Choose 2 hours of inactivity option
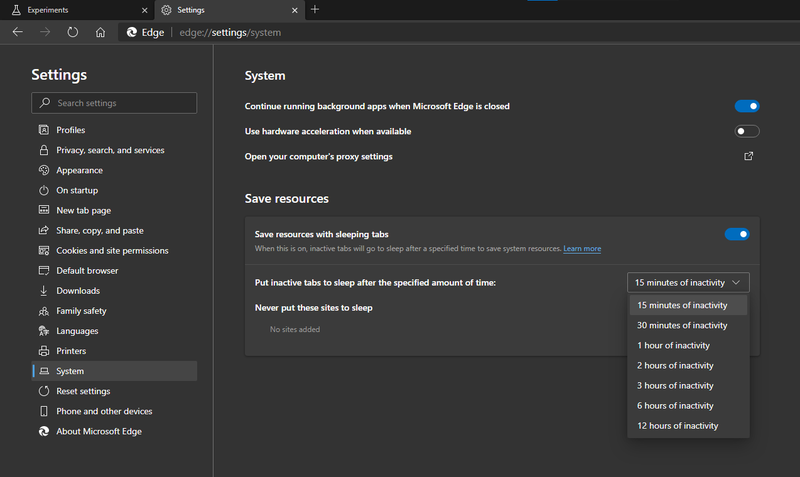The width and height of the screenshot is (800, 477). click(675, 365)
